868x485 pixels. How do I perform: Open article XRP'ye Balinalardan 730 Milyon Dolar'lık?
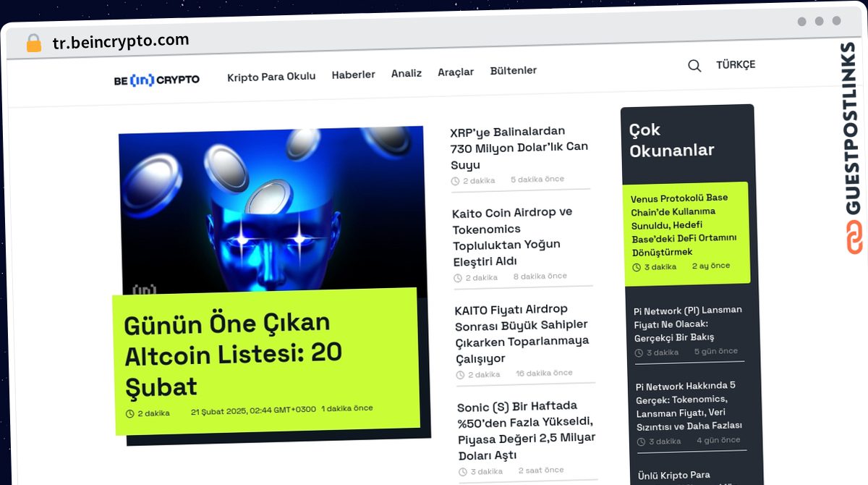519,148
